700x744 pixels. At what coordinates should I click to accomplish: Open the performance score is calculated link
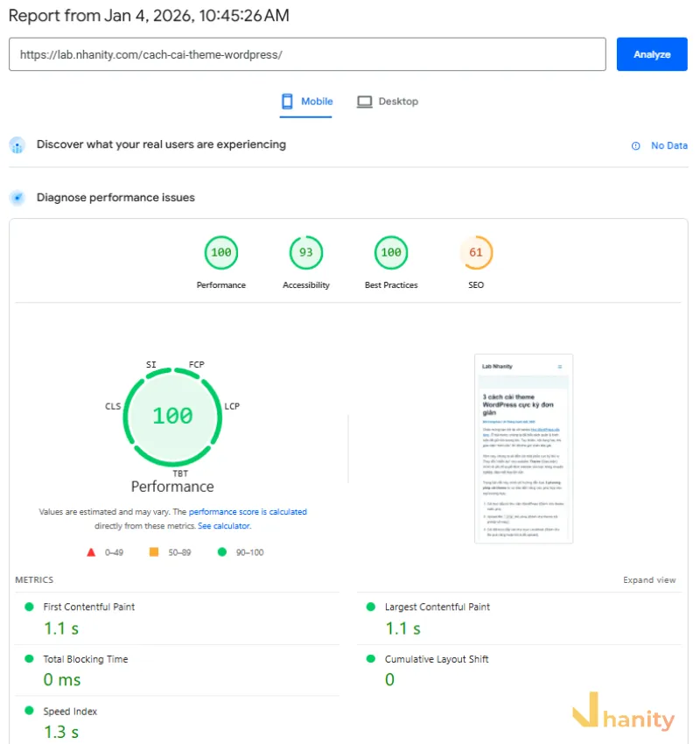click(x=248, y=511)
